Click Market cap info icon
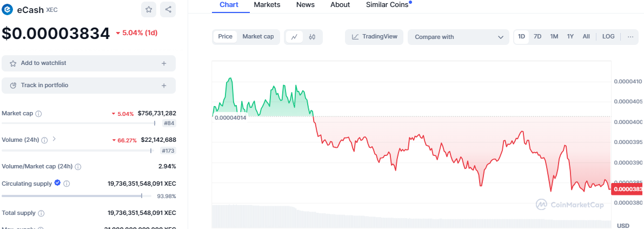Viewport: 644px width, 229px height. 38,114
